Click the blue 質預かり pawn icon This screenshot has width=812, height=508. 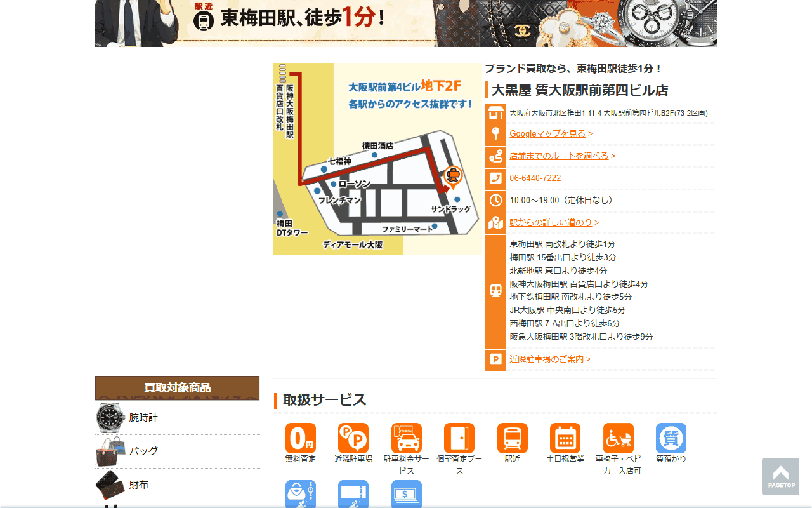671,438
